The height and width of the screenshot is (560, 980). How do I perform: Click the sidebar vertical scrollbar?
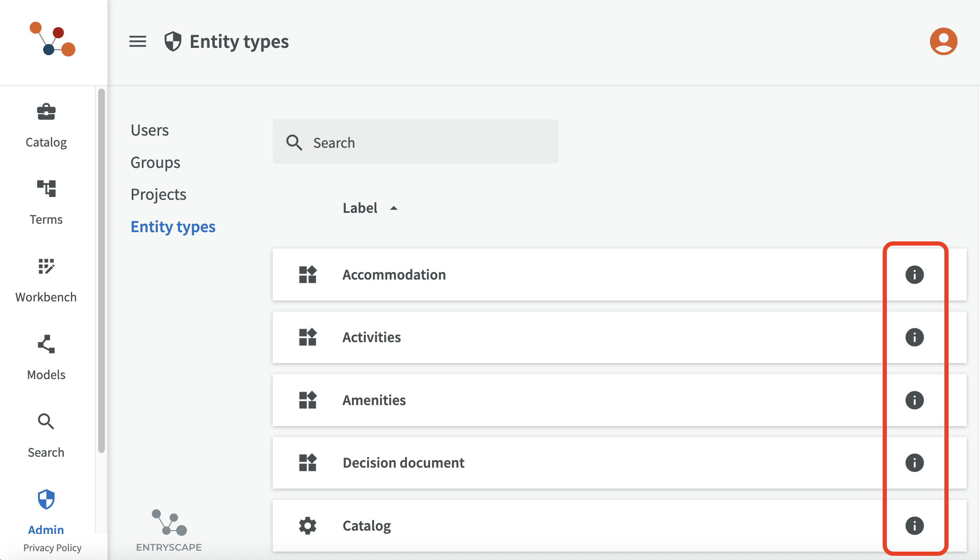pos(101,269)
